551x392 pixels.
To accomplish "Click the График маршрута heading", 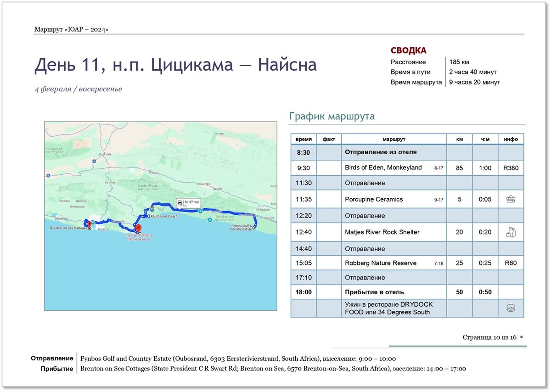I will tap(332, 116).
